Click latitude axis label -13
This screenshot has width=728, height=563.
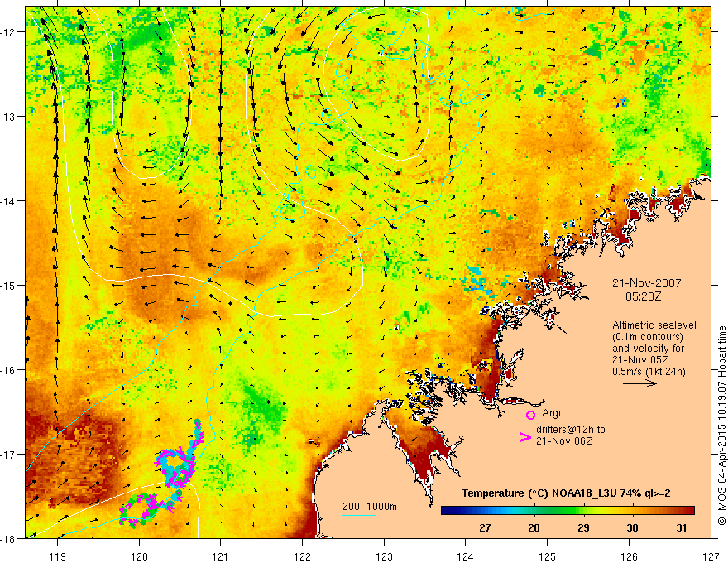click(x=8, y=117)
